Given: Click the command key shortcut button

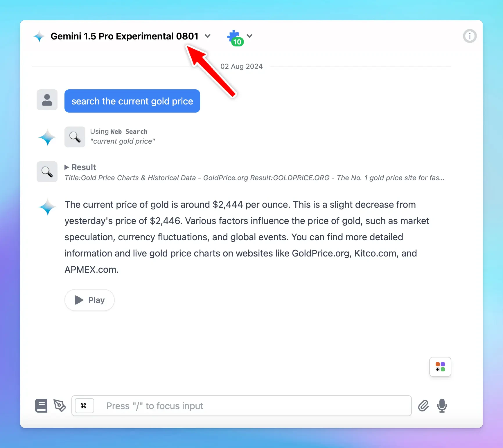Looking at the screenshot, I should click(x=85, y=406).
